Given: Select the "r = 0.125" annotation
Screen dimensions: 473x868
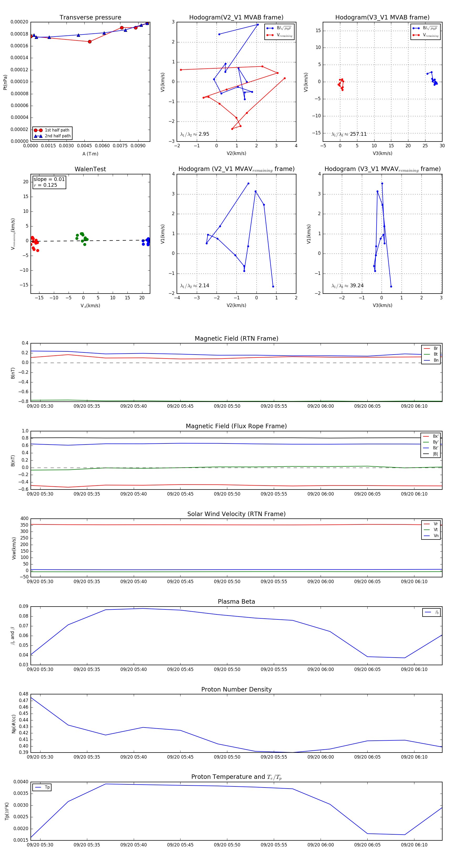Looking at the screenshot, I should click(x=45, y=185).
